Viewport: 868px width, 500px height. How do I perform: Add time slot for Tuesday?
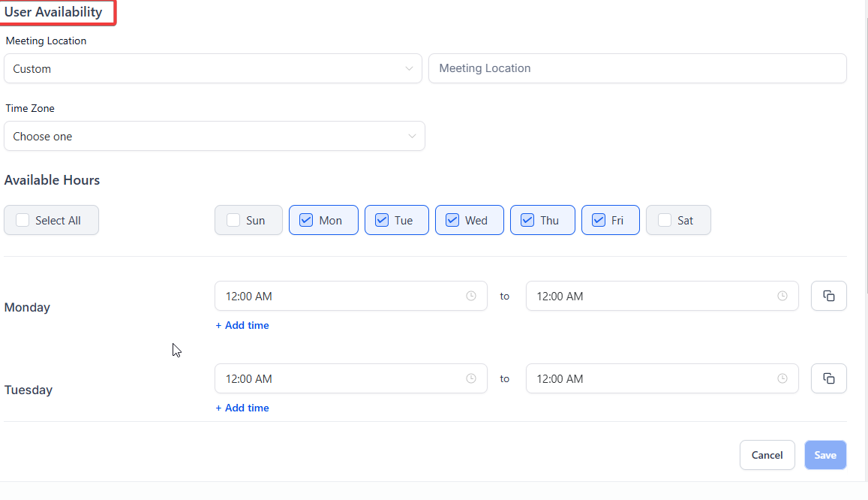tap(242, 408)
